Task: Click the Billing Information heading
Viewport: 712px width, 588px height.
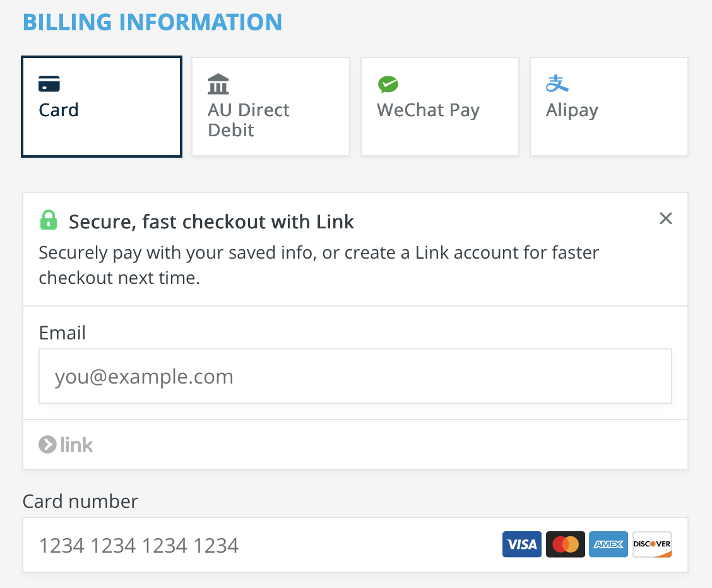Action: [x=153, y=22]
